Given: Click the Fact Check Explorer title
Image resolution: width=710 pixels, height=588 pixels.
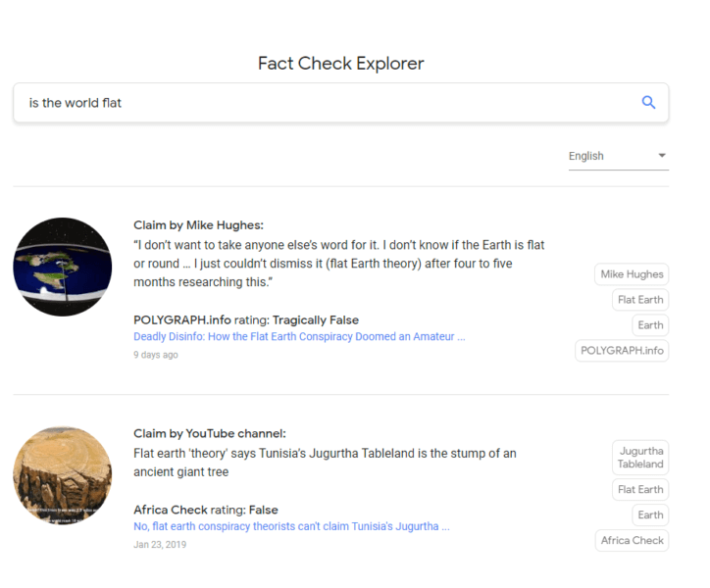Looking at the screenshot, I should pyautogui.click(x=340, y=64).
